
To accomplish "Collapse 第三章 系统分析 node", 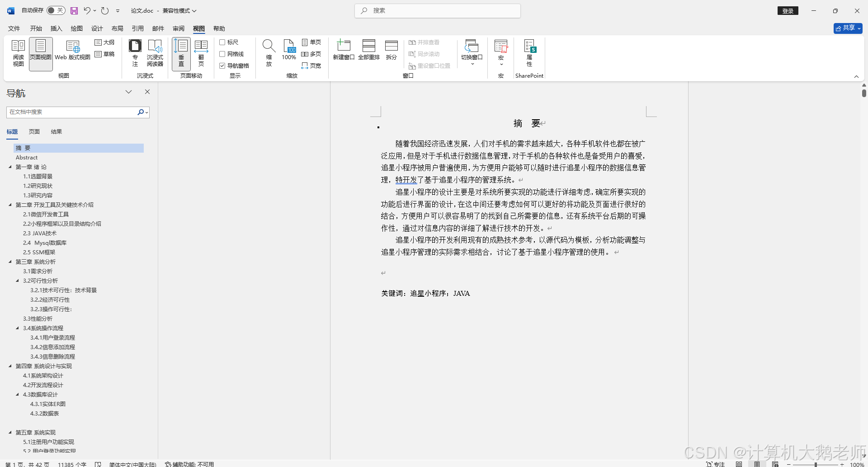I will click(x=10, y=262).
